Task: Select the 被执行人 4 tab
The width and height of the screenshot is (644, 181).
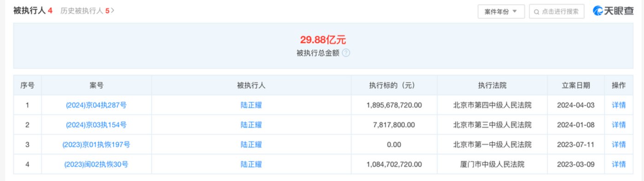Action: [x=33, y=10]
